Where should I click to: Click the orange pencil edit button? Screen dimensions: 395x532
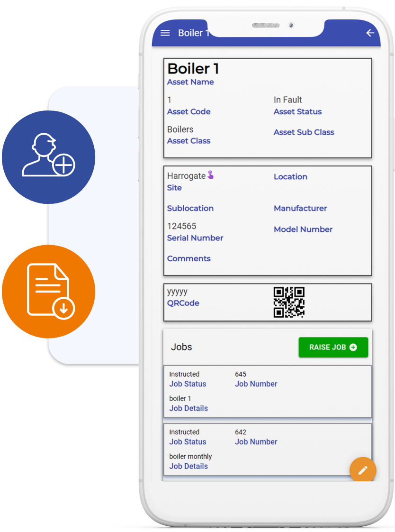click(x=363, y=470)
